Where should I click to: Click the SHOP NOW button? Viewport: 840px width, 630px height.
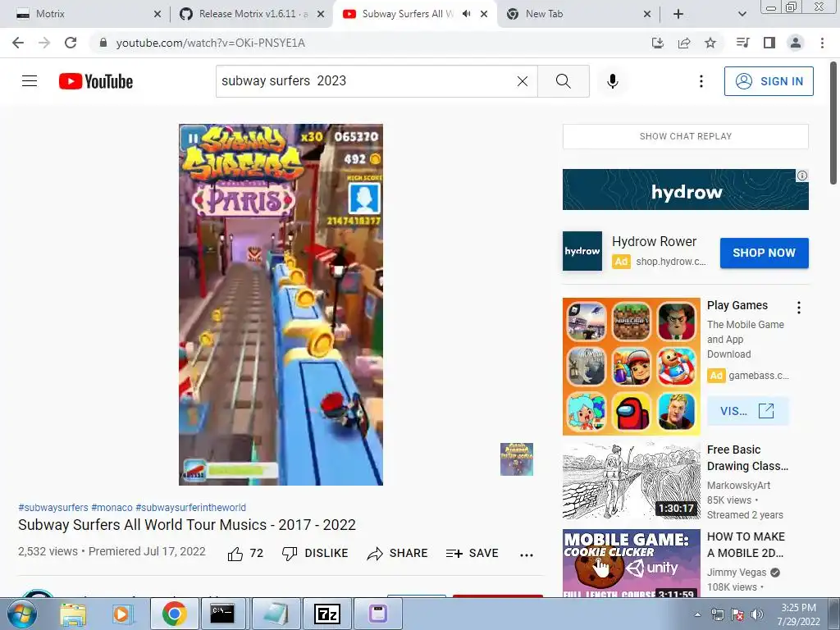[x=764, y=253]
